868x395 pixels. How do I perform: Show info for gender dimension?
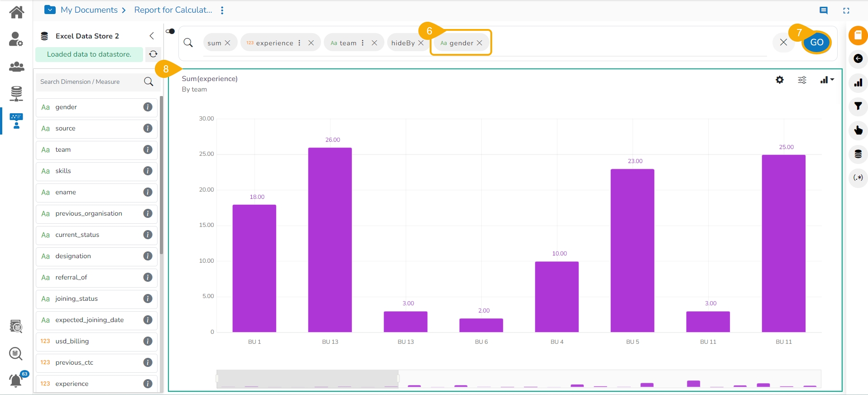pos(148,107)
